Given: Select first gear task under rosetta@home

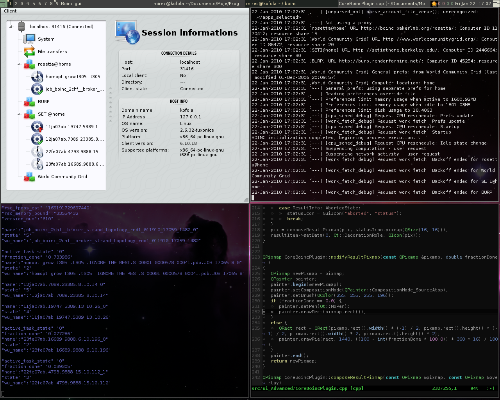Looking at the screenshot, I should coord(37,77).
